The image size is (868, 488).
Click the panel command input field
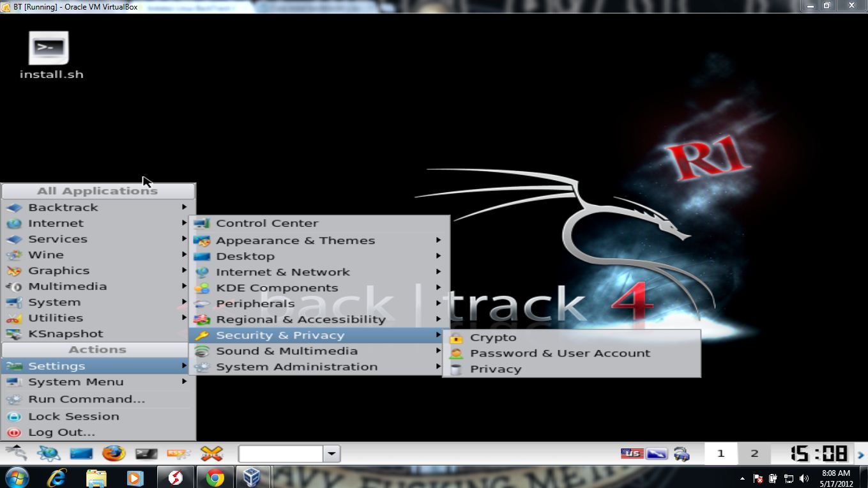click(280, 454)
